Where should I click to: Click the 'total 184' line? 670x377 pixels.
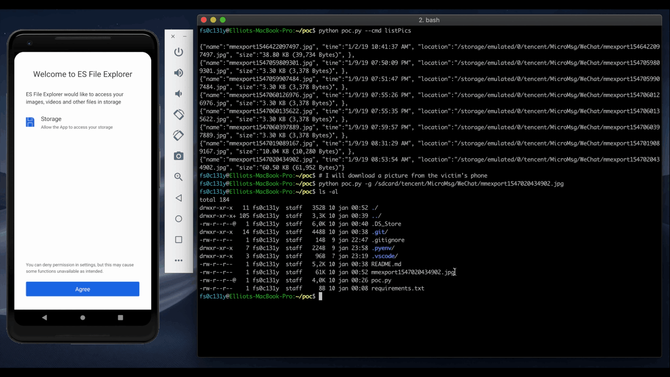214,200
